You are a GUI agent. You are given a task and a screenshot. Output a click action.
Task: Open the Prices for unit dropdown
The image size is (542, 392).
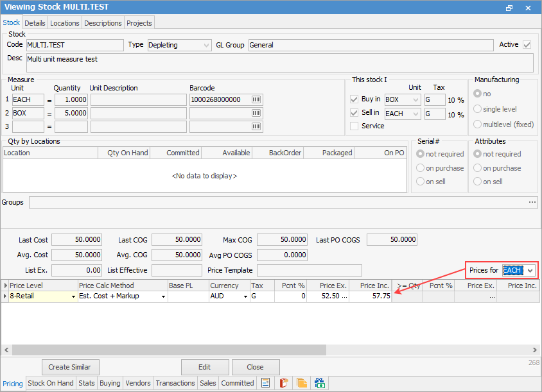530,271
